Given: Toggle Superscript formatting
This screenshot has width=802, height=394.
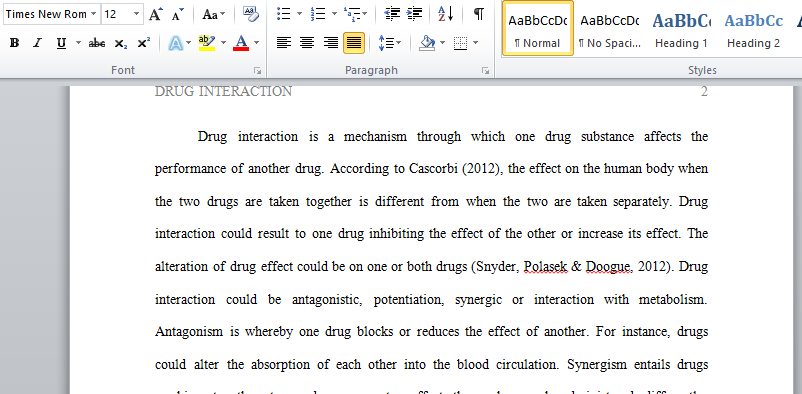Looking at the screenshot, I should point(144,43).
